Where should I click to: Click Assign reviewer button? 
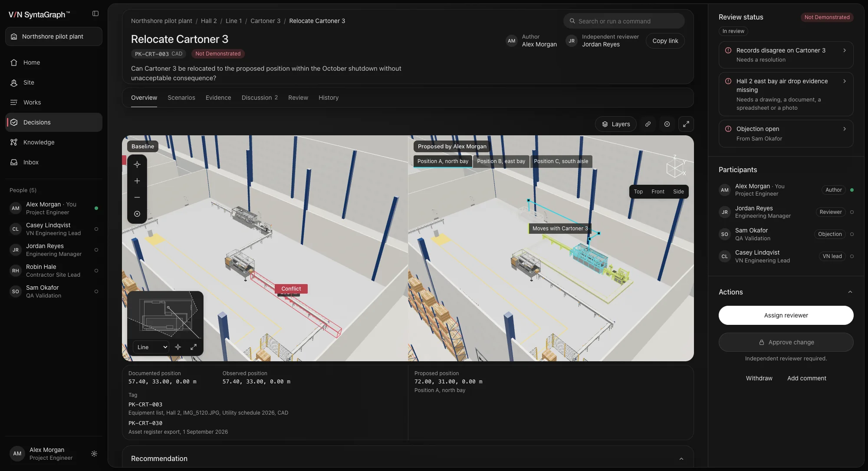tap(786, 315)
